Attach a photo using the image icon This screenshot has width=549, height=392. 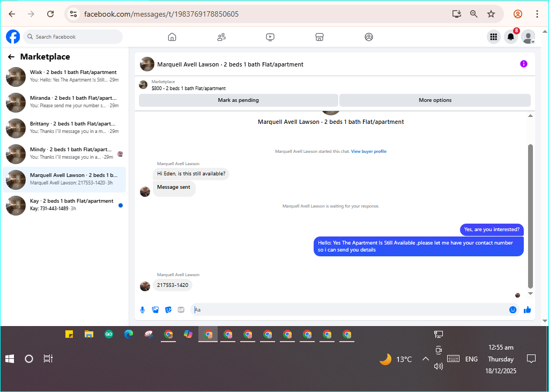(x=155, y=309)
